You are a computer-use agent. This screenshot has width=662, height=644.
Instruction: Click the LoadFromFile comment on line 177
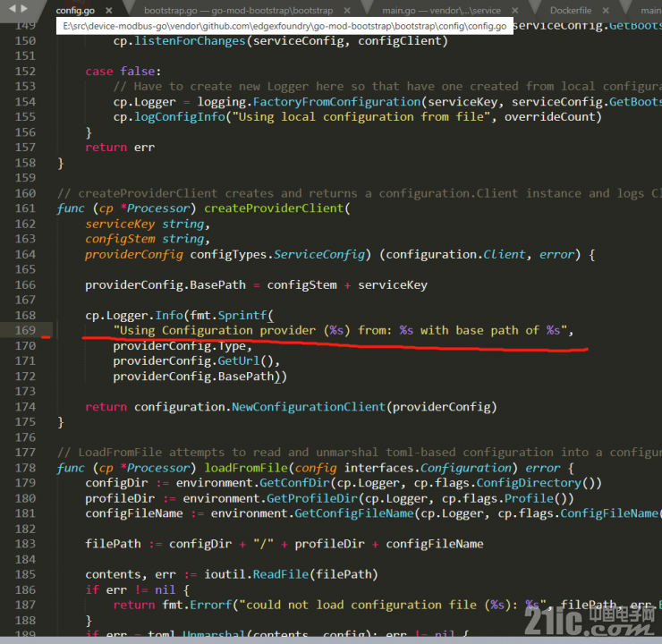pos(360,453)
